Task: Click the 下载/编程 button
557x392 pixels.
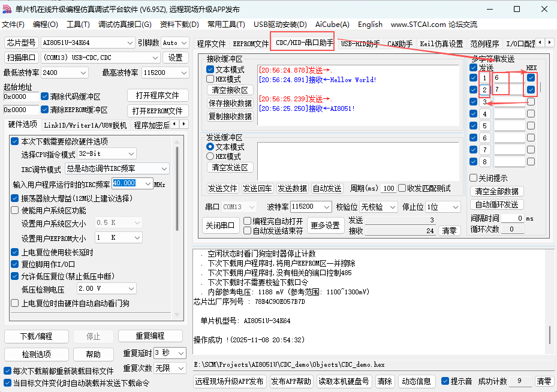Action: coord(36,336)
